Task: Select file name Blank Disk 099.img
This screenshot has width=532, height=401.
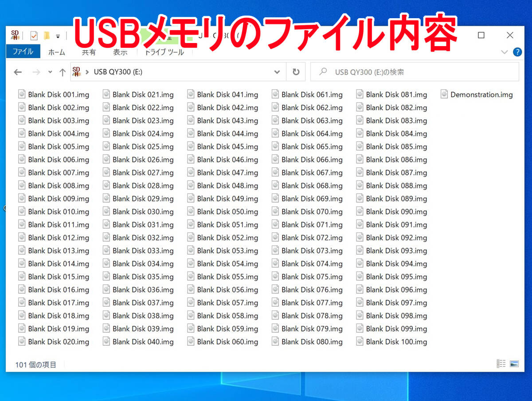Action: (397, 329)
